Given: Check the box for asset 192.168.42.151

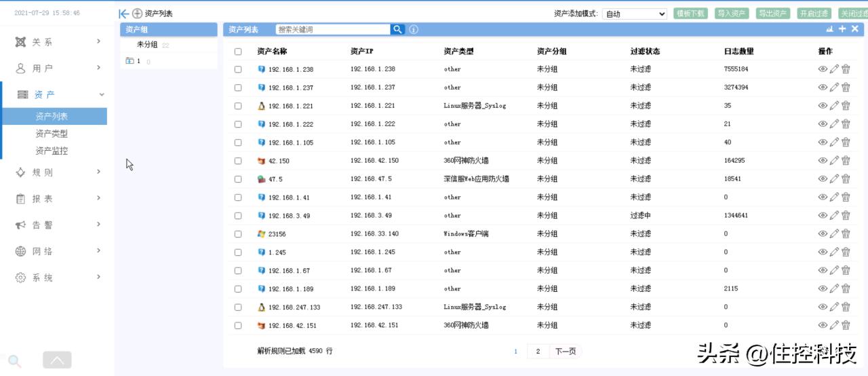Looking at the screenshot, I should click(x=238, y=326).
